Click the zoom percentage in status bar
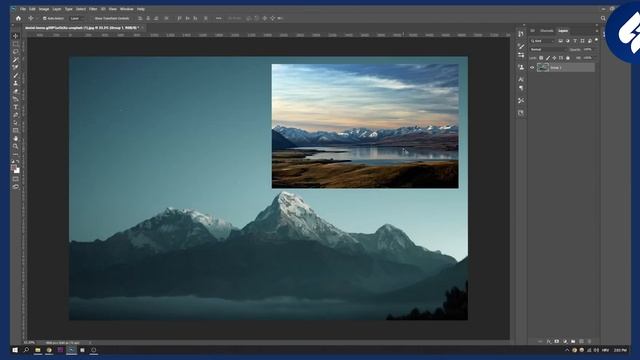The image size is (640, 360). (x=29, y=342)
